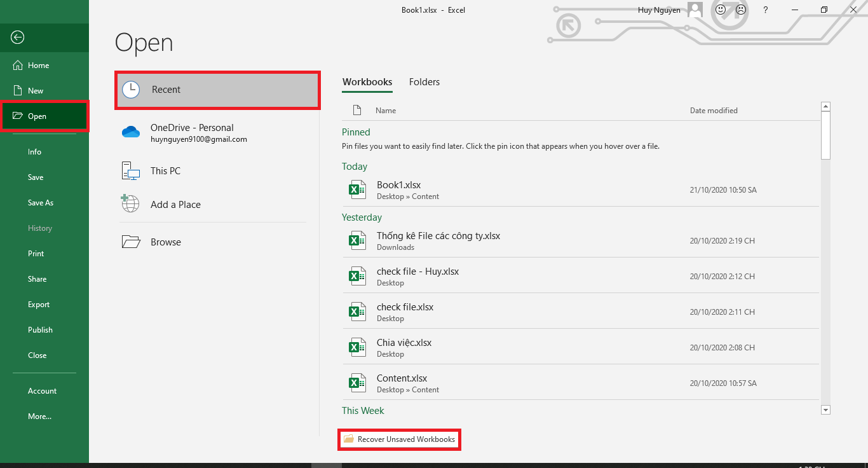
Task: Click the frown face feedback icon
Action: [x=741, y=10]
